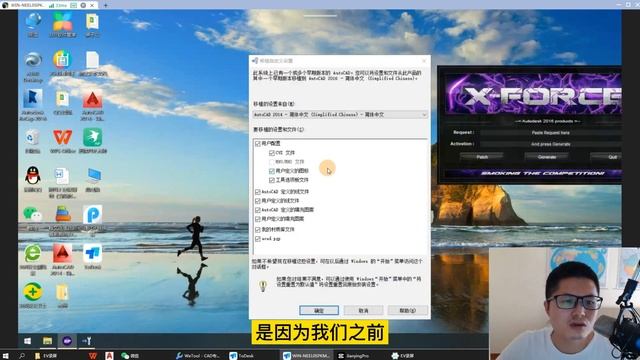640x360 pixels.
Task: Open File Explorer in the remote taskbar
Action: point(47,341)
